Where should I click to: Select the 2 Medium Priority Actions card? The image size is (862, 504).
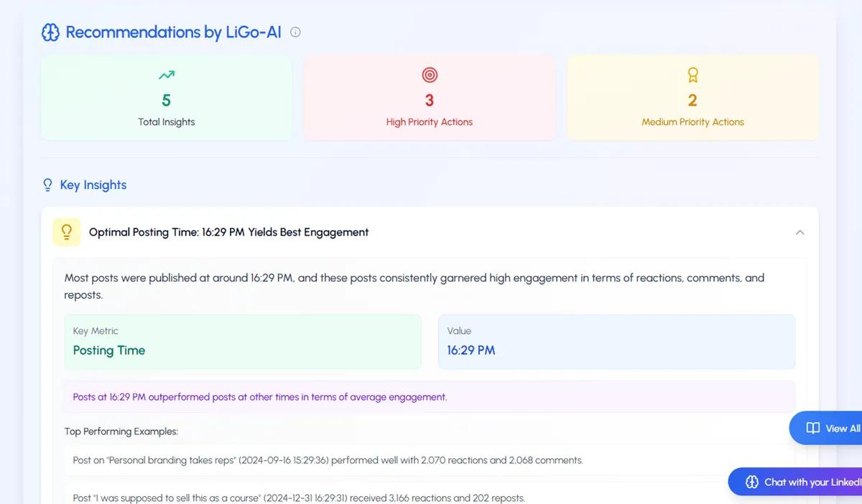pos(692,98)
